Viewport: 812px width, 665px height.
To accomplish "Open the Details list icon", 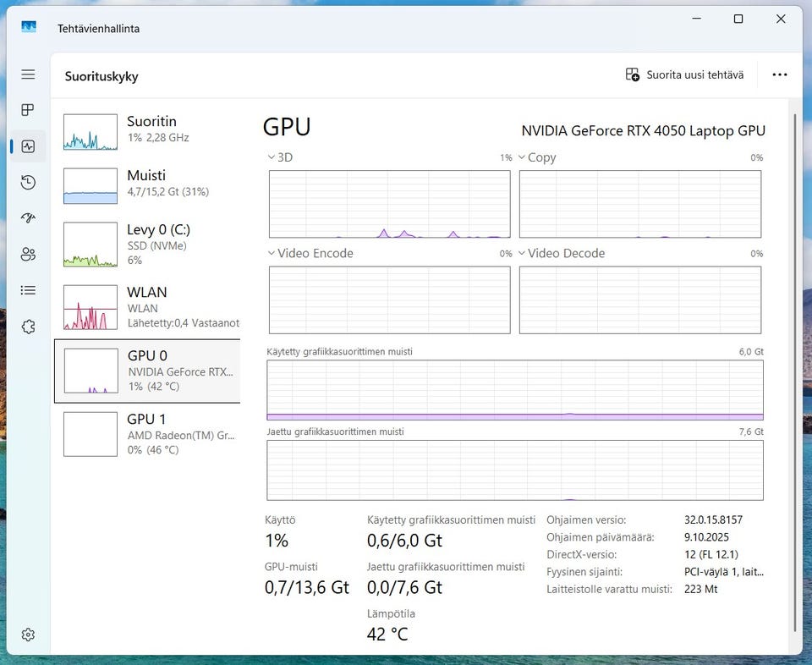I will coord(28,290).
